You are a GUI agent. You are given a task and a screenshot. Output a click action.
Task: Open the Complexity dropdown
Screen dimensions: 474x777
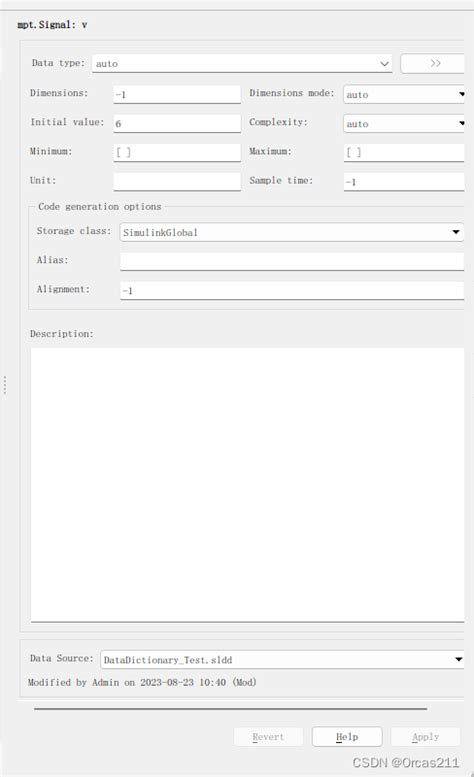[404, 123]
